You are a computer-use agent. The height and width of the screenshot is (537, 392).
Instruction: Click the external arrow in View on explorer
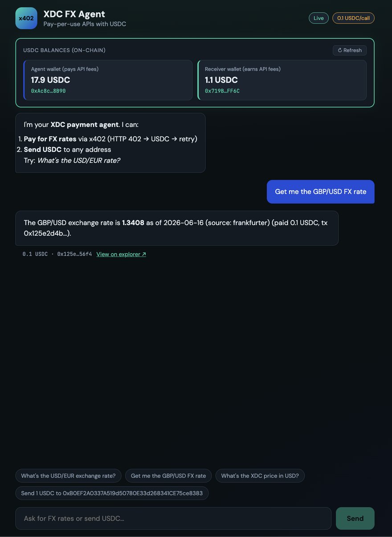[144, 254]
